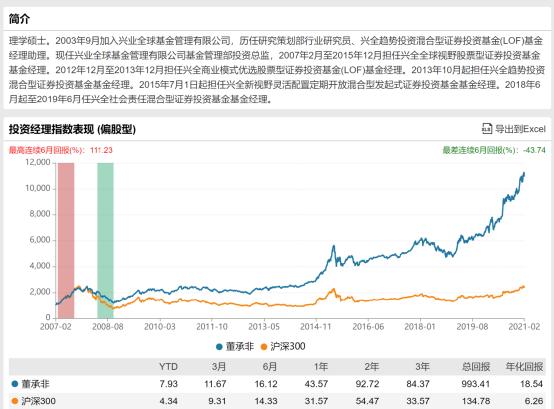Select the 年化回报 column header
554x409 pixels.
click(x=524, y=367)
